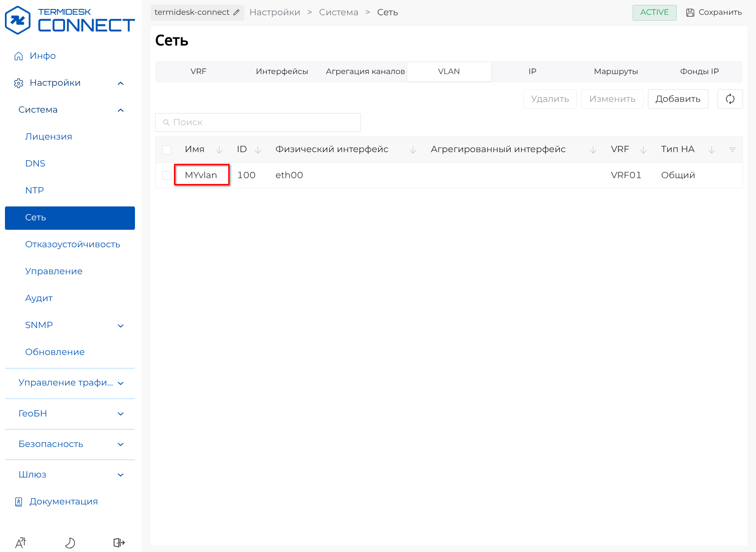Screen dimensions: 756x552
Task: Click the pencil icon beside termidesk-connect
Action: tap(236, 13)
